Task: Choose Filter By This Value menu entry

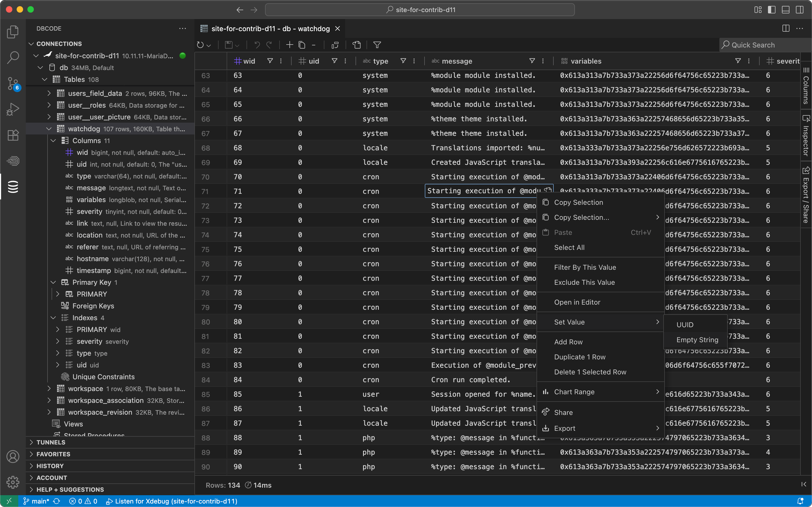Action: pos(585,267)
